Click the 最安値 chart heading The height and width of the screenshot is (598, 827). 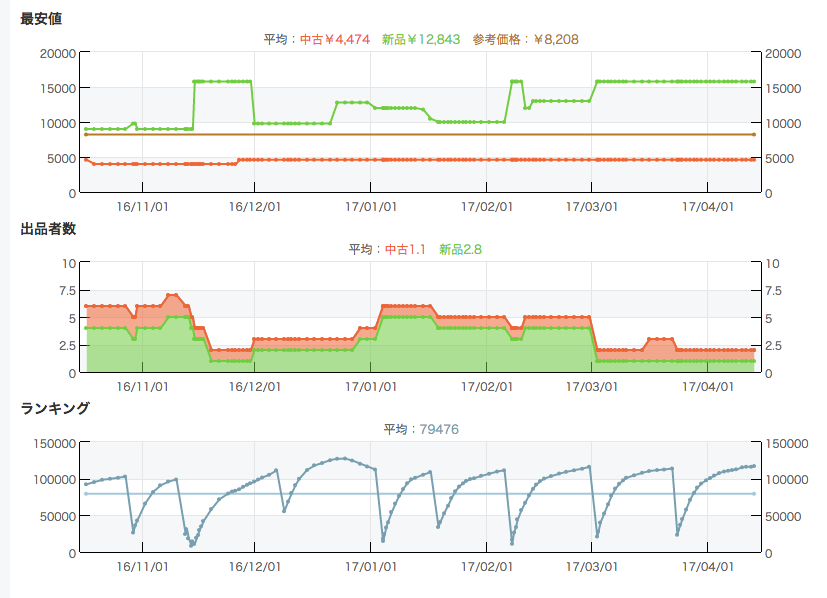point(41,19)
